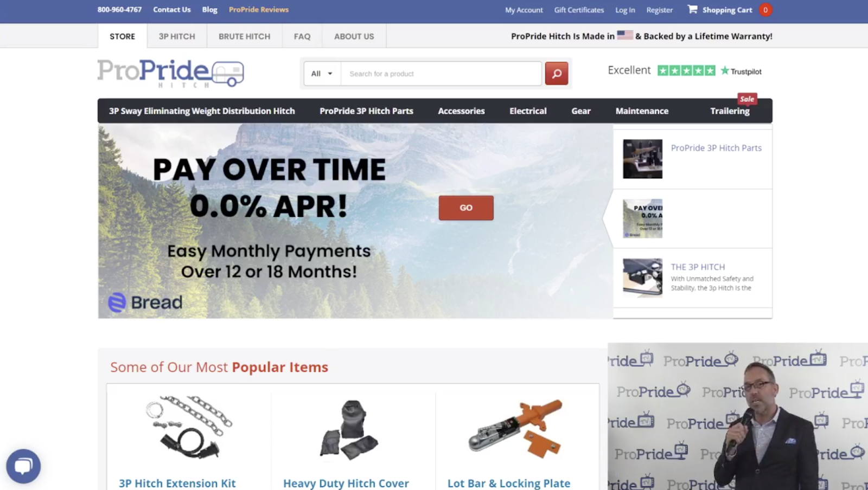Open the Gear menu

tap(581, 111)
